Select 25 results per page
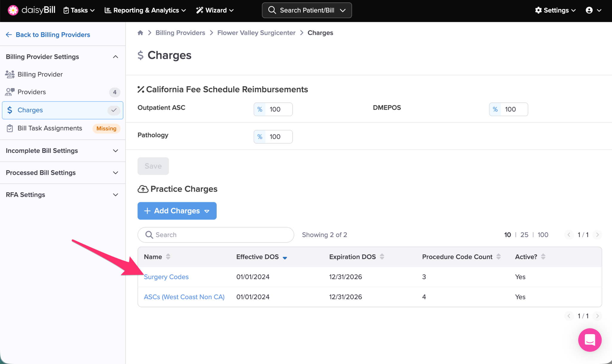Image resolution: width=612 pixels, height=364 pixels. pyautogui.click(x=524, y=235)
